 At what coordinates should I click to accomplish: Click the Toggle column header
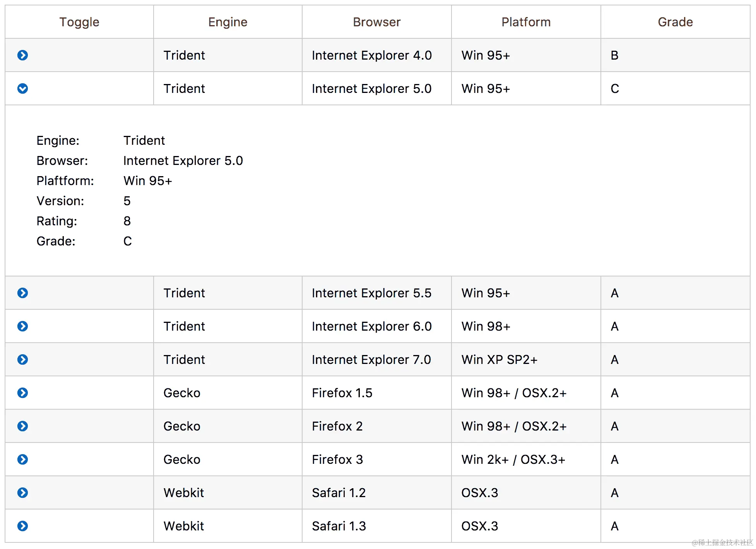(79, 22)
